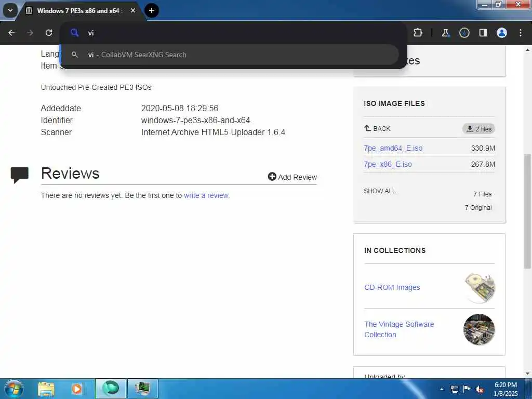
Task: Select the CollabVM SearXNG Search suggestion
Action: click(x=229, y=55)
